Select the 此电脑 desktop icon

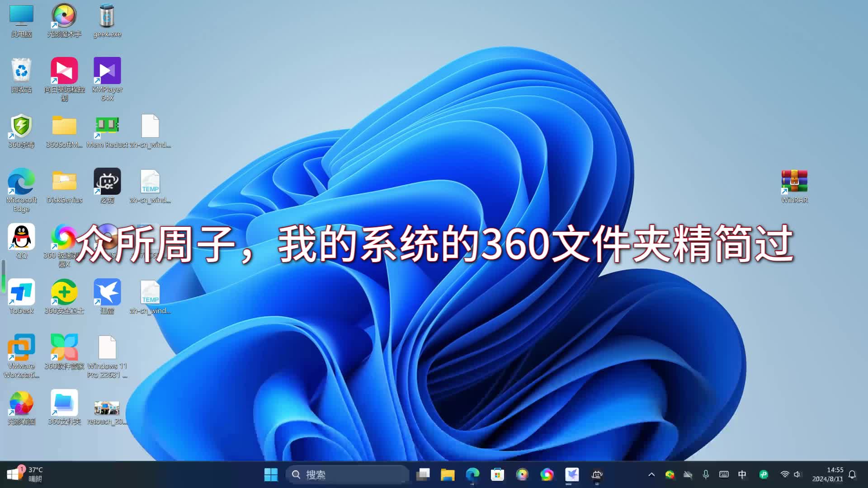click(21, 21)
